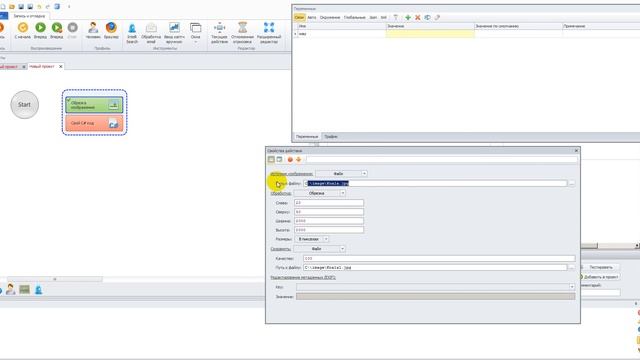Click the Start node on the canvas
The image size is (640, 360).
(x=24, y=104)
